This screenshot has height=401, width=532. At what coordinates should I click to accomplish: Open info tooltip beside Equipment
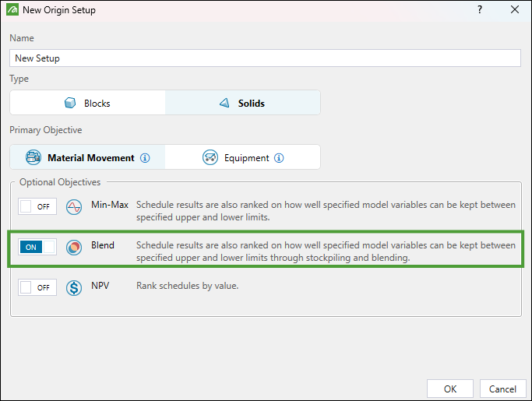coord(279,158)
